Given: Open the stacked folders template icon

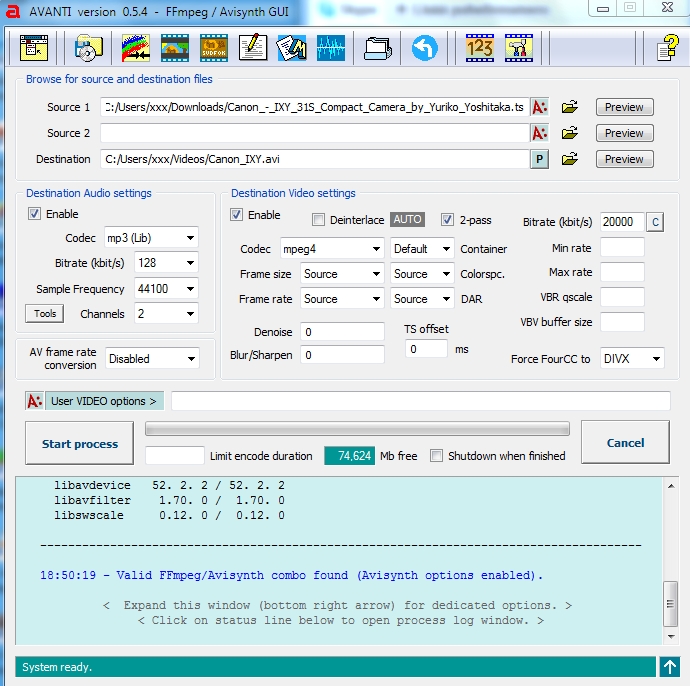Looking at the screenshot, I should point(378,48).
